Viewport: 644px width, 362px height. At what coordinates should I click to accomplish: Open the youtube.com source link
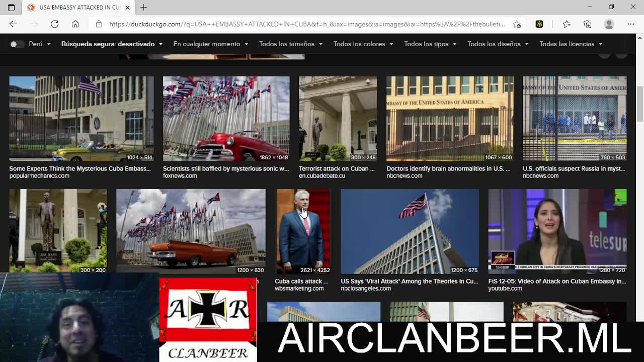[x=505, y=288]
